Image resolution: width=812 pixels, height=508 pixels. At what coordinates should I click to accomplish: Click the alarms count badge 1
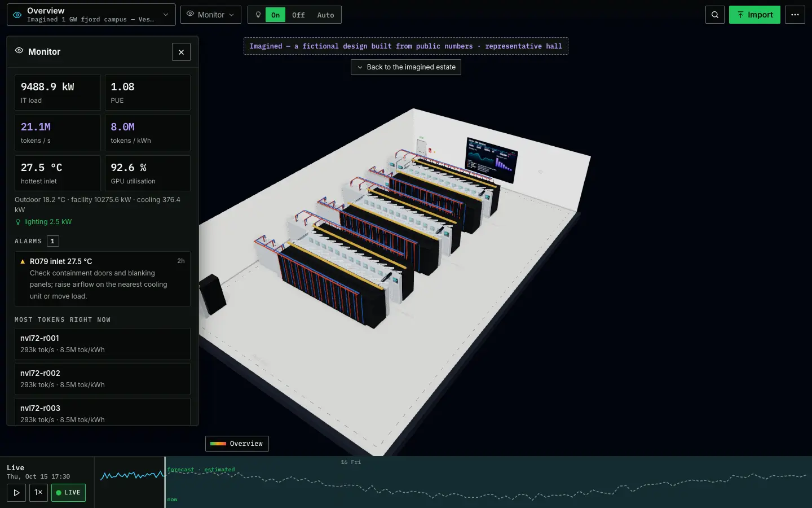click(x=52, y=241)
